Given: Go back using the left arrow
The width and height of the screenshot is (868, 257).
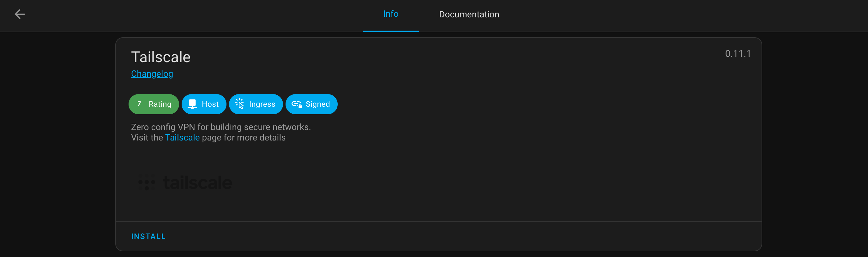Looking at the screenshot, I should tap(20, 14).
